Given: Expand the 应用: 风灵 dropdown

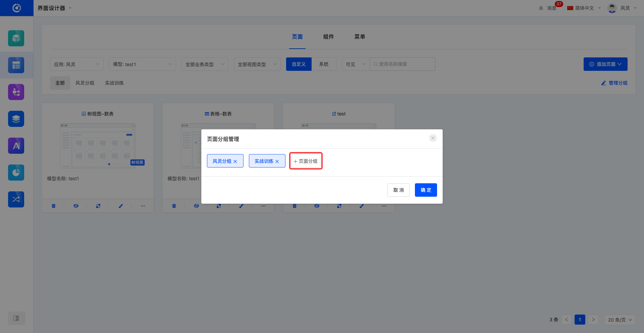Looking at the screenshot, I should 77,64.
